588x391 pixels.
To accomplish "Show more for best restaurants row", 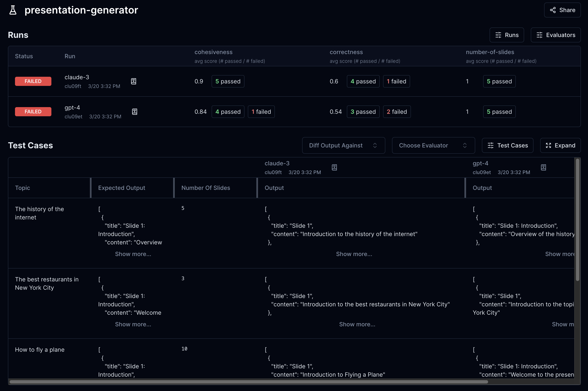I will (x=133, y=323).
